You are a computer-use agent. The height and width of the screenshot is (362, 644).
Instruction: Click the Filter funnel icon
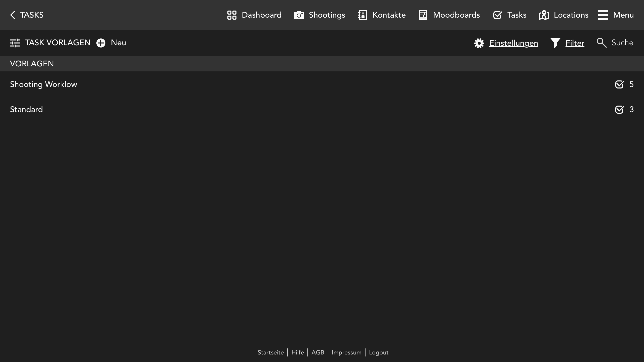[x=555, y=43]
